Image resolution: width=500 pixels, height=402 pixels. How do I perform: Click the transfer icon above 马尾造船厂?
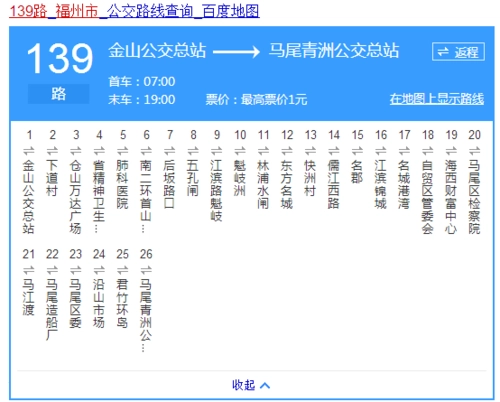pos(52,269)
